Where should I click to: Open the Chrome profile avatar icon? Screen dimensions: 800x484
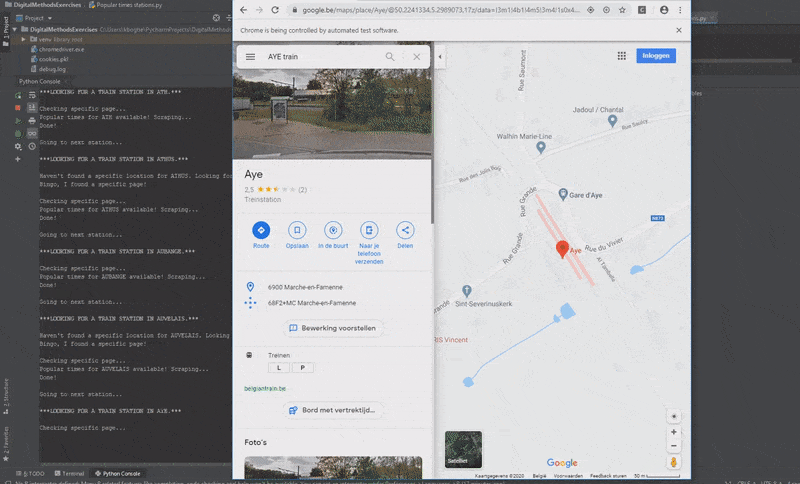coord(664,10)
